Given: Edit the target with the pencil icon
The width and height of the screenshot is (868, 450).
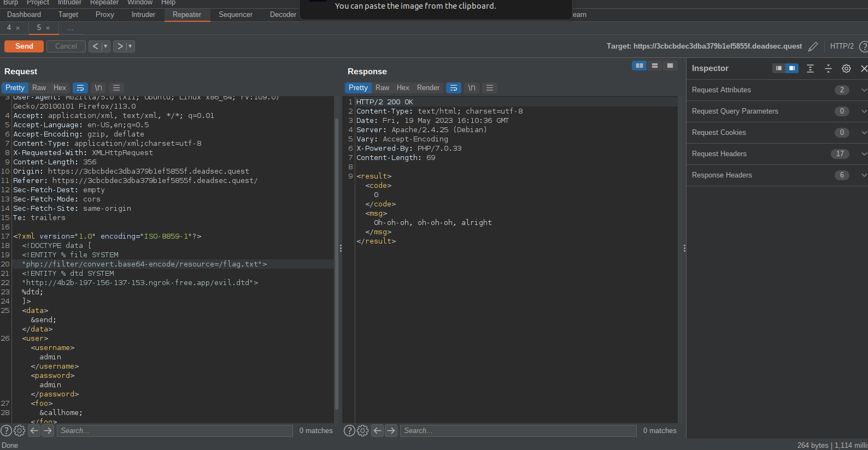Looking at the screenshot, I should 813,46.
